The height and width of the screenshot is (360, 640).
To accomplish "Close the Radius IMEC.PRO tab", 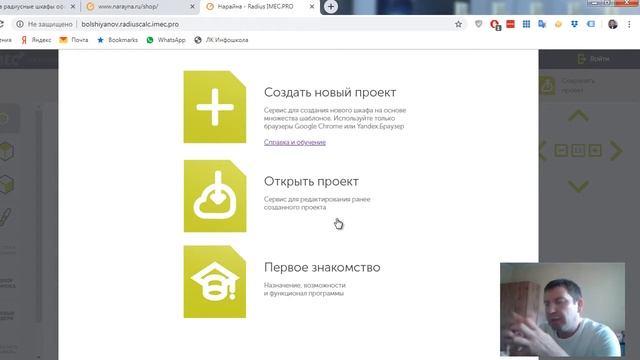I will click(x=312, y=7).
